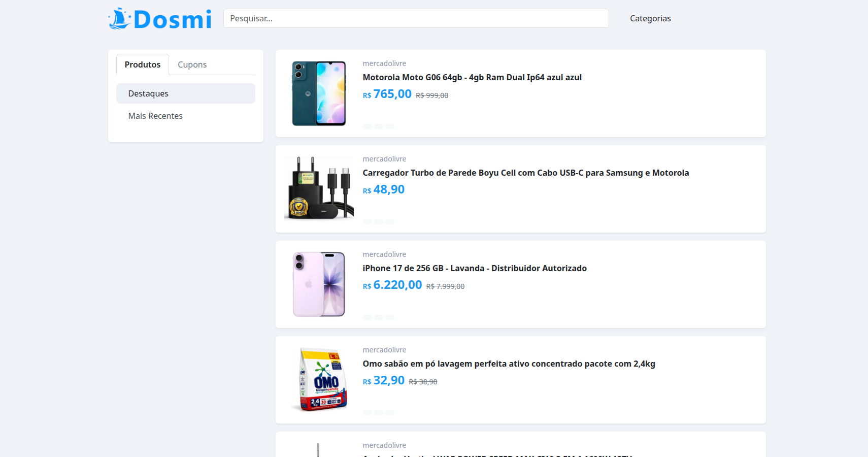The image size is (868, 457).
Task: Click the R$ 48,90 price
Action: click(x=384, y=189)
